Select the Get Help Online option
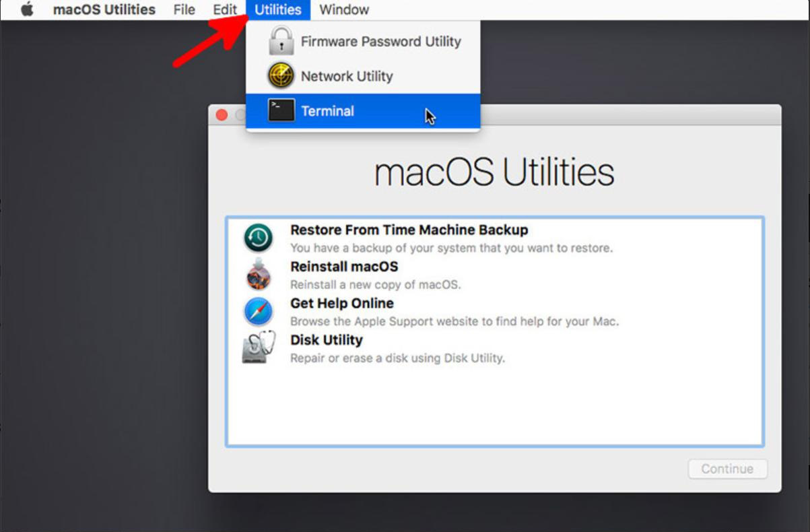The width and height of the screenshot is (810, 532). [341, 304]
